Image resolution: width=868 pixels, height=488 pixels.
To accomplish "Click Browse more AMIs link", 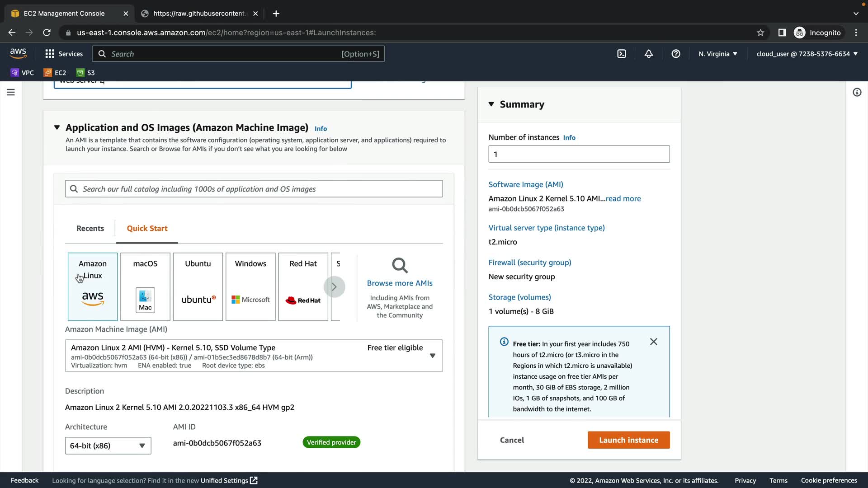I will (400, 283).
